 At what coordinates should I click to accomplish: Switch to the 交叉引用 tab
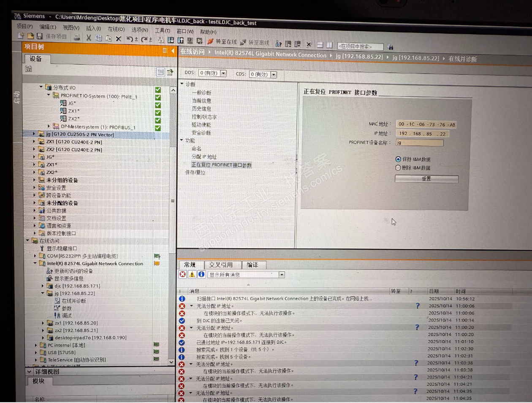tap(221, 265)
